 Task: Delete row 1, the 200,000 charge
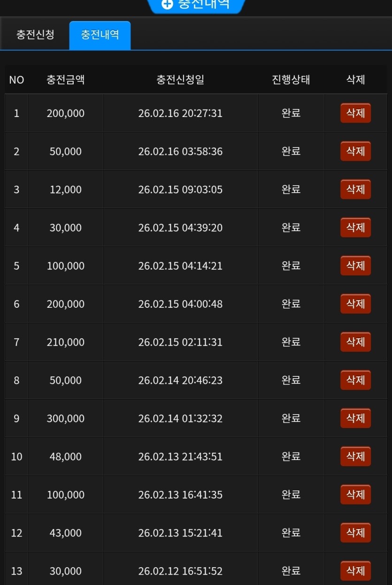[x=355, y=113]
